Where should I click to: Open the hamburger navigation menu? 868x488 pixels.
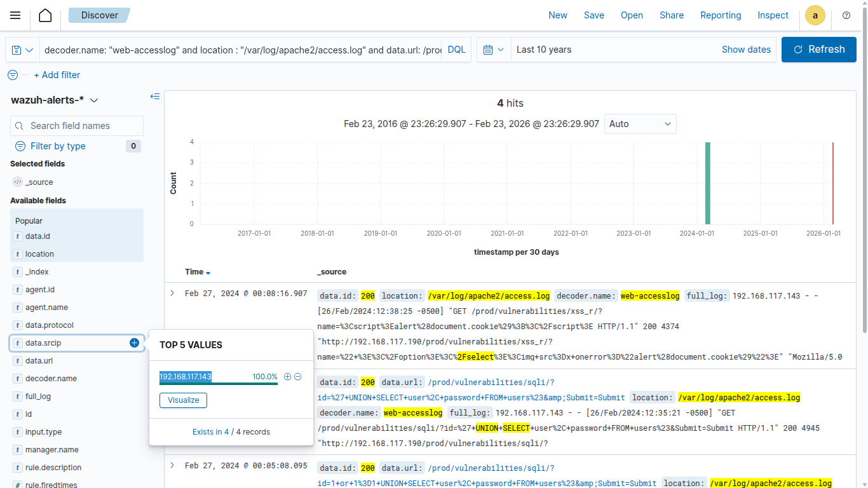[15, 15]
